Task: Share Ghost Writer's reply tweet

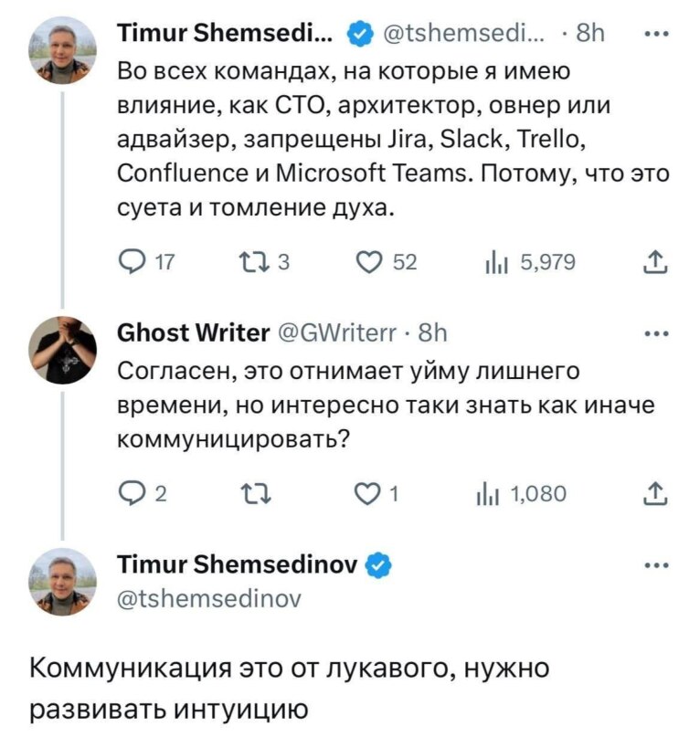Action: tap(653, 494)
